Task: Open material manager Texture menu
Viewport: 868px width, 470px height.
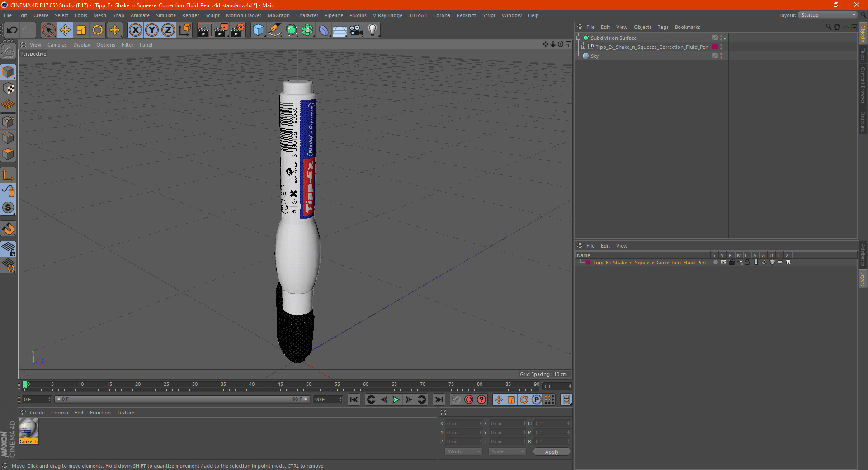Action: 125,413
